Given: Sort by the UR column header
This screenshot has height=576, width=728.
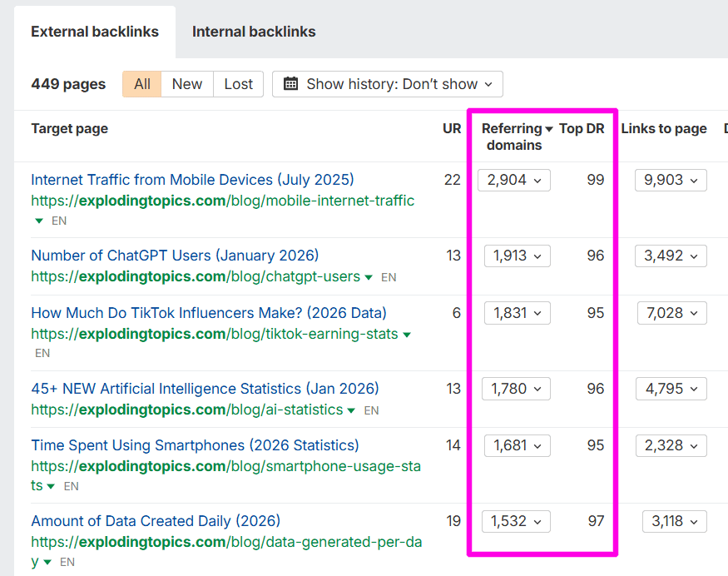Looking at the screenshot, I should pyautogui.click(x=452, y=128).
